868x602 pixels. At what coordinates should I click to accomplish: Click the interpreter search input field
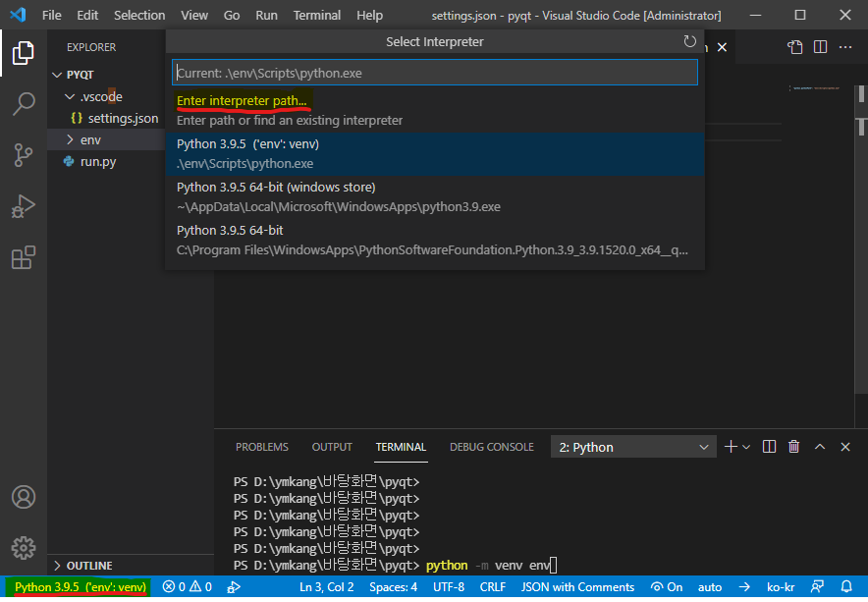click(x=435, y=73)
